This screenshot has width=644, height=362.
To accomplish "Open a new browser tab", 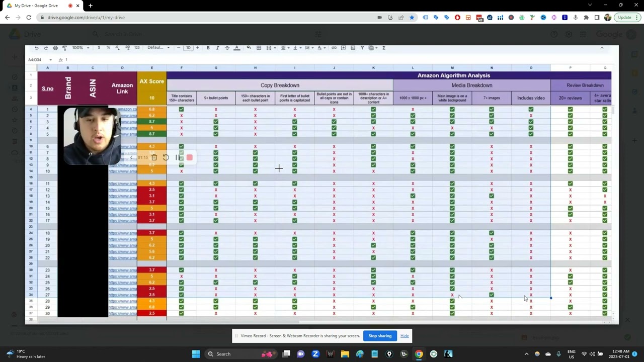I will pyautogui.click(x=91, y=6).
